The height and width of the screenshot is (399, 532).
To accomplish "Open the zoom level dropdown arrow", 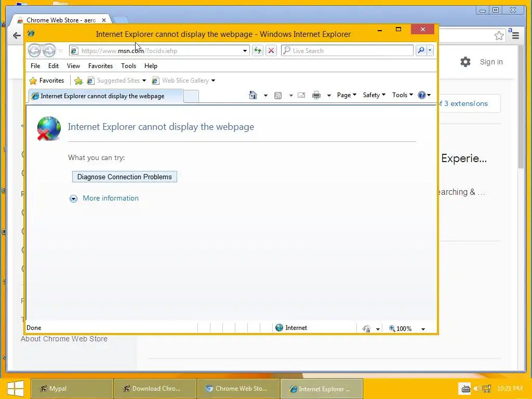I will point(423,329).
